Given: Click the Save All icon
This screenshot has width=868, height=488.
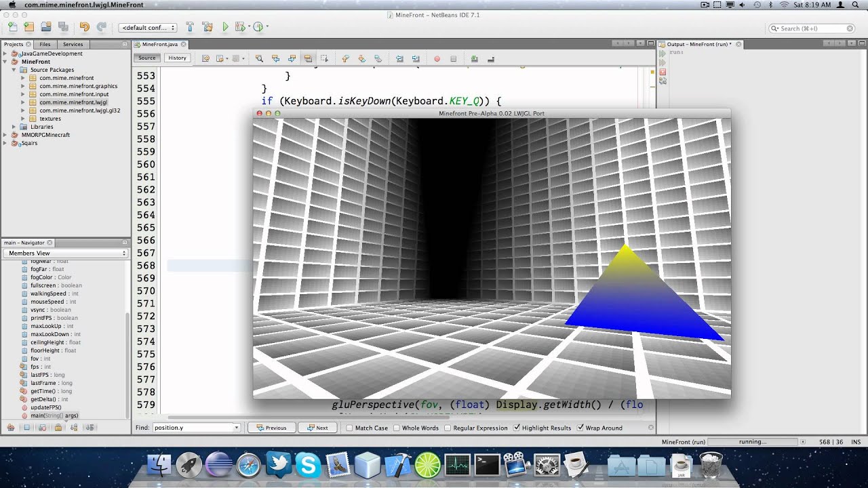Looking at the screenshot, I should pyautogui.click(x=63, y=27).
